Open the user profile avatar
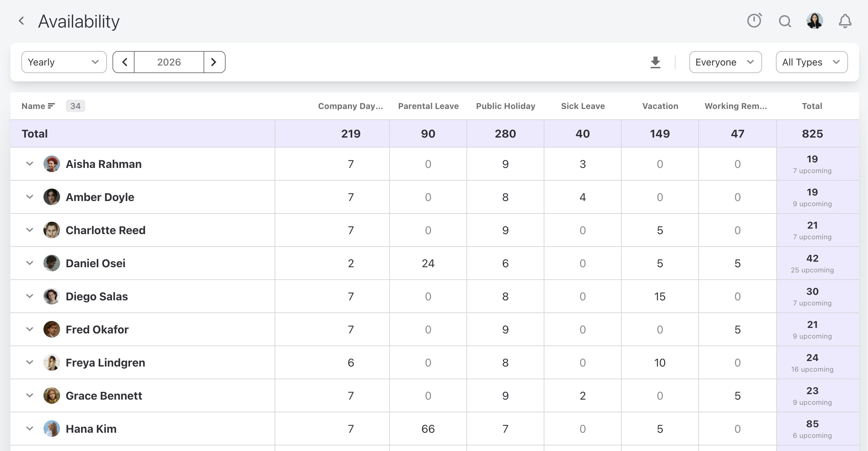This screenshot has width=868, height=451. click(x=815, y=21)
